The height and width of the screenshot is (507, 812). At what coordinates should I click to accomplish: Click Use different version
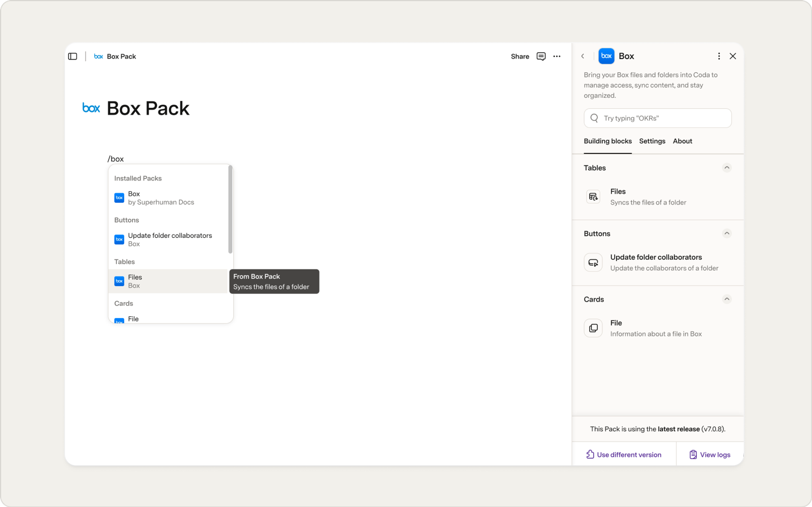tap(624, 454)
